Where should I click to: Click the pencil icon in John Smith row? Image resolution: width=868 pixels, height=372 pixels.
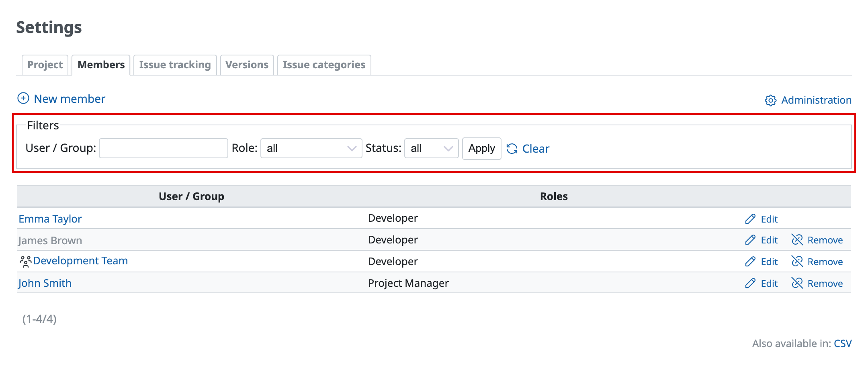pos(750,283)
